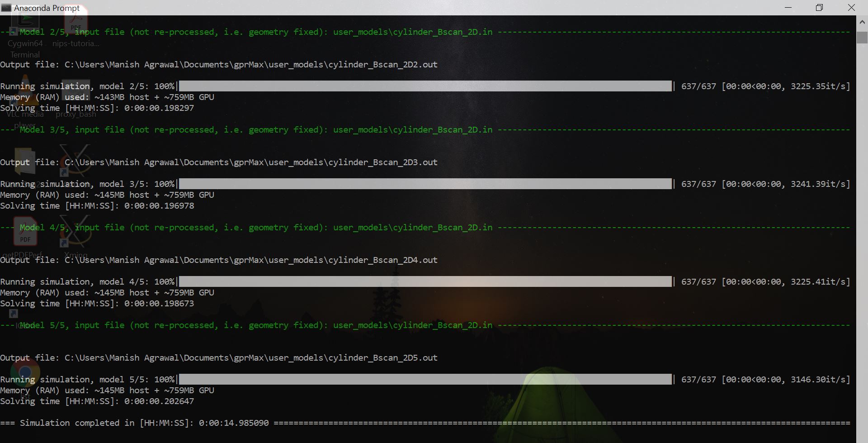Click the model 5/5 progress bar

tap(425, 379)
